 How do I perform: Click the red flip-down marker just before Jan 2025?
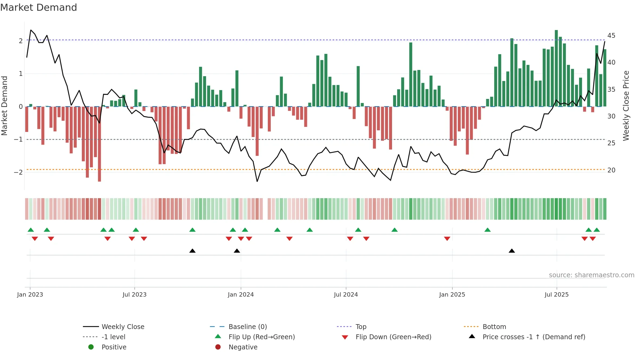point(447,238)
